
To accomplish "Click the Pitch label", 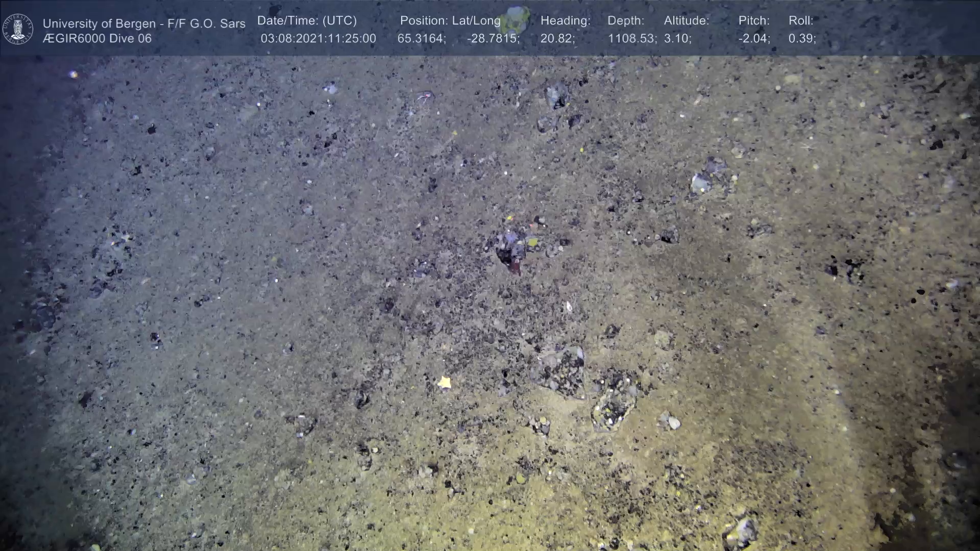I will click(753, 21).
